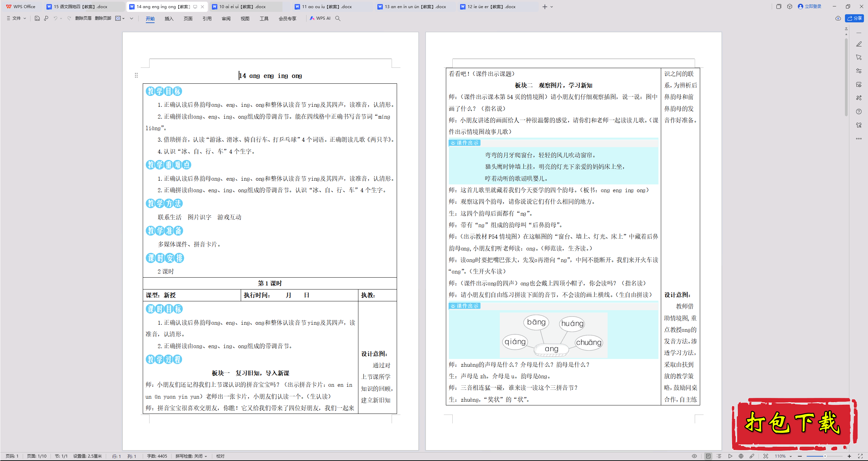Open the 文件 menu dropdown
868x461 pixels.
(x=16, y=18)
